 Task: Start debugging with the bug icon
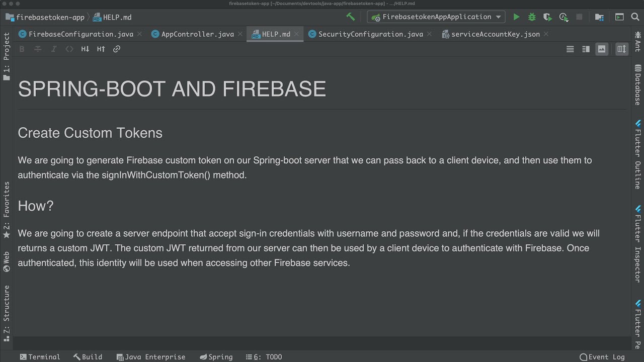(x=532, y=17)
